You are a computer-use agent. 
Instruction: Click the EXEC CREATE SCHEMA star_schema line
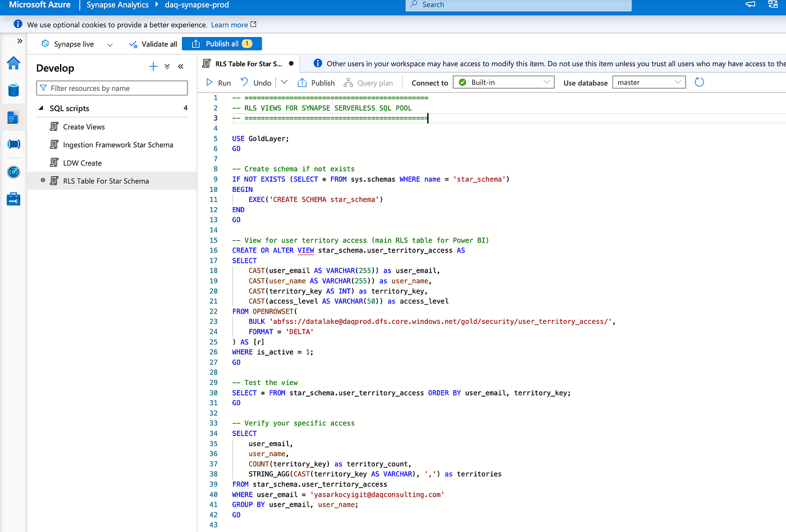(x=316, y=199)
